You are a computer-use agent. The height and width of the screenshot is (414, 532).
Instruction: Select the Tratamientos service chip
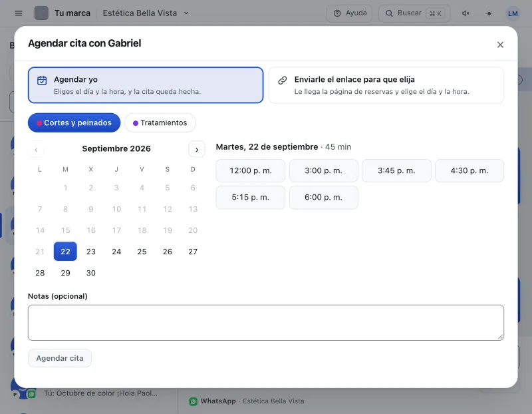160,122
